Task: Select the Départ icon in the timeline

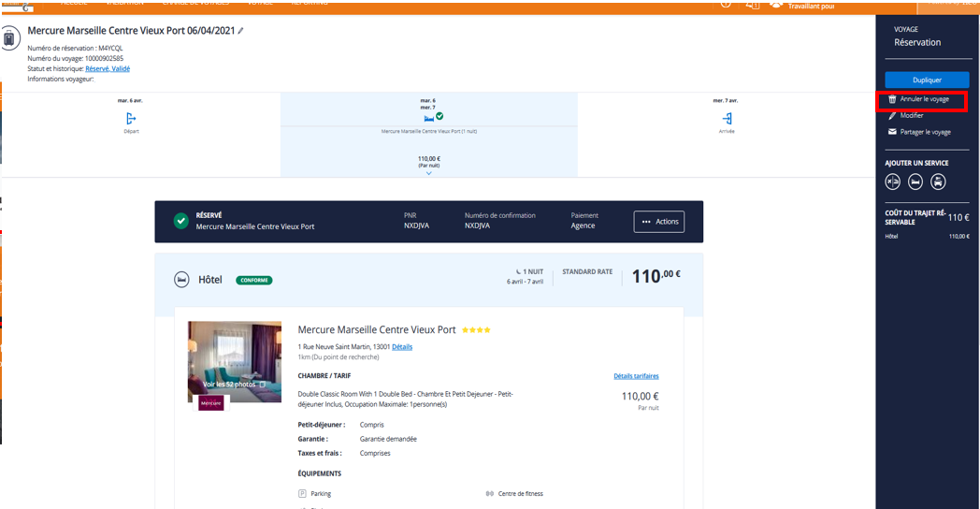Action: click(131, 118)
